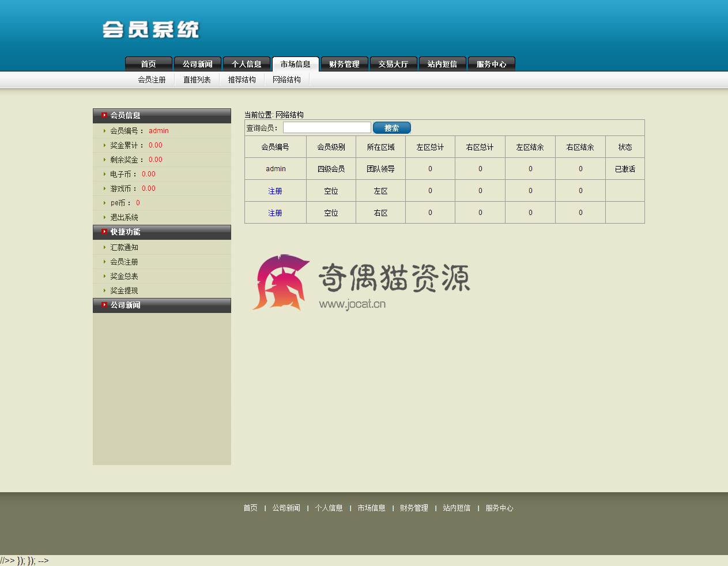Open 推荐结构 submenu item
Image resolution: width=728 pixels, height=566 pixels.
[x=242, y=80]
